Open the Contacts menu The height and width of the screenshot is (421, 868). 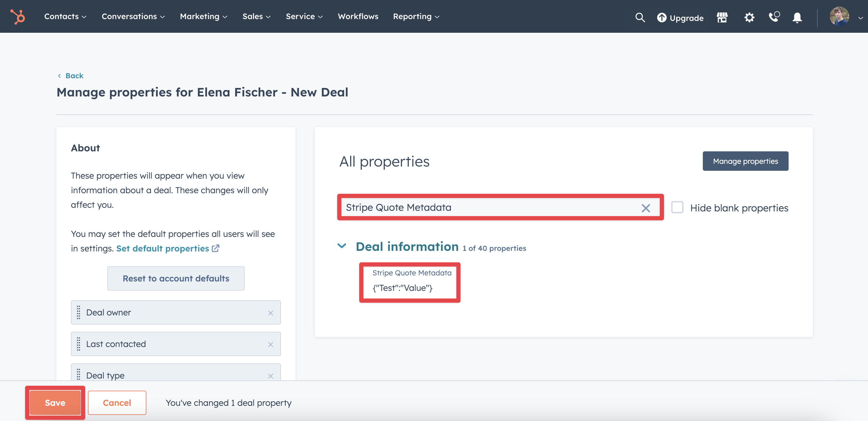pos(65,16)
